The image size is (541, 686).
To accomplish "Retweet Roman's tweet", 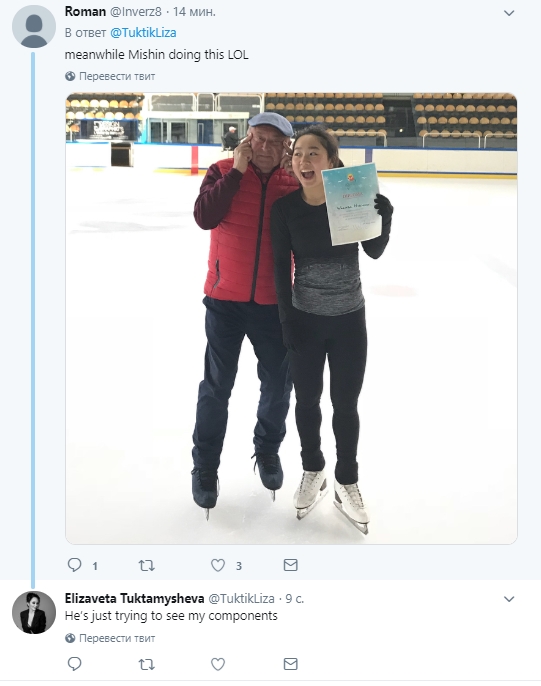I will coord(147,566).
